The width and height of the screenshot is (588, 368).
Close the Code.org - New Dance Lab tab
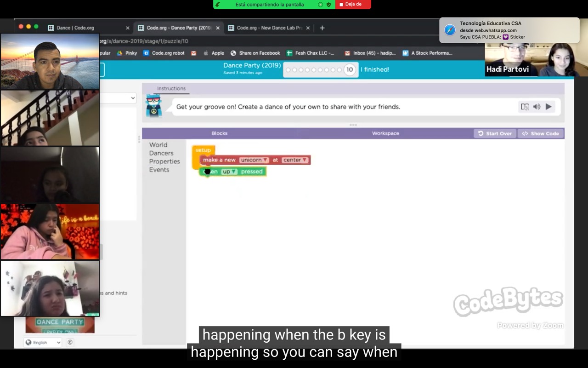pos(308,28)
